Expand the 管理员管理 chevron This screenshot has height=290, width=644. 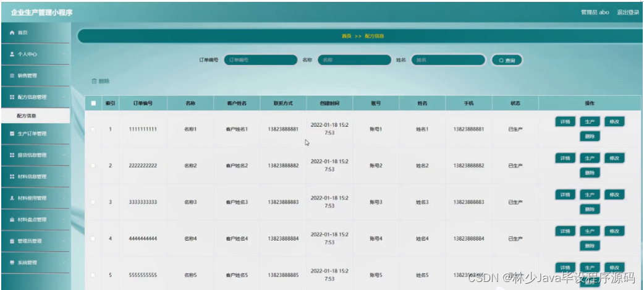(x=64, y=241)
